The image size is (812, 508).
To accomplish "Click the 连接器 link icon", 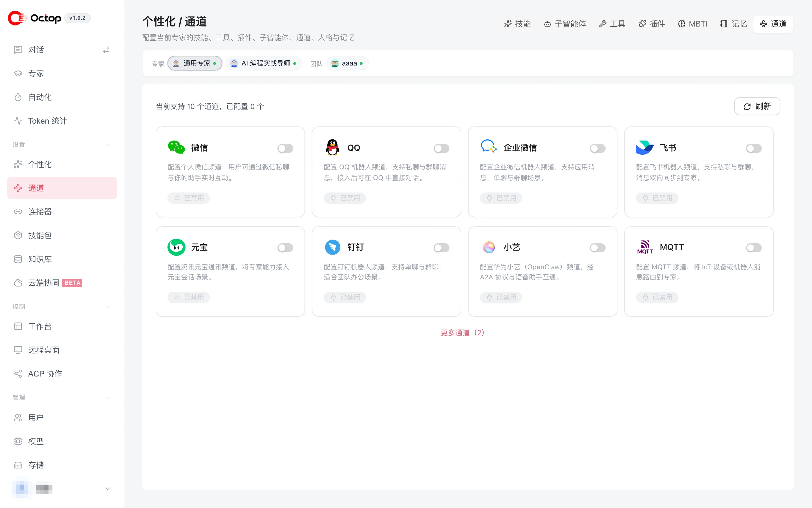I will pyautogui.click(x=18, y=212).
